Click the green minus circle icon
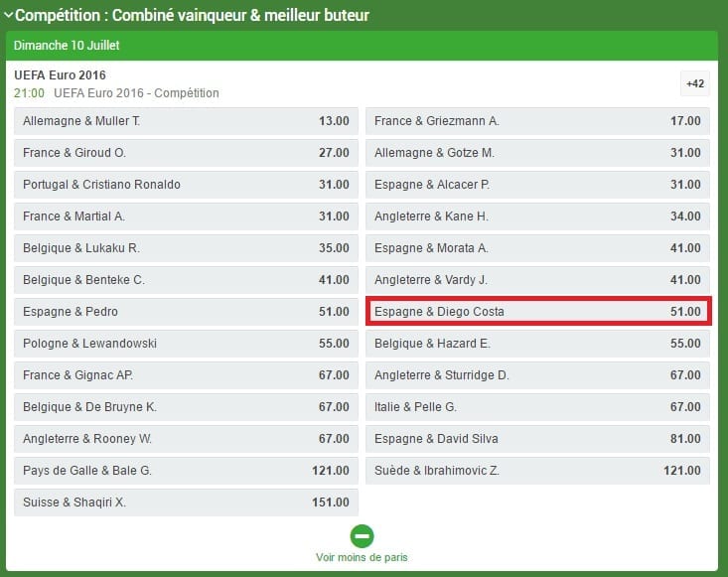Viewport: 728px width, 577px height. click(x=362, y=536)
